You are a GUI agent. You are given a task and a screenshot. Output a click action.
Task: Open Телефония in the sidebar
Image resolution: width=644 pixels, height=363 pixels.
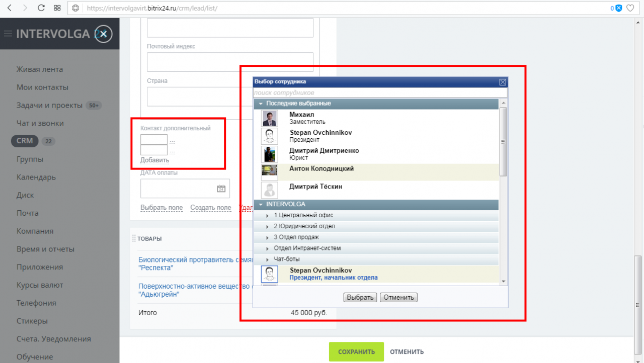(36, 303)
